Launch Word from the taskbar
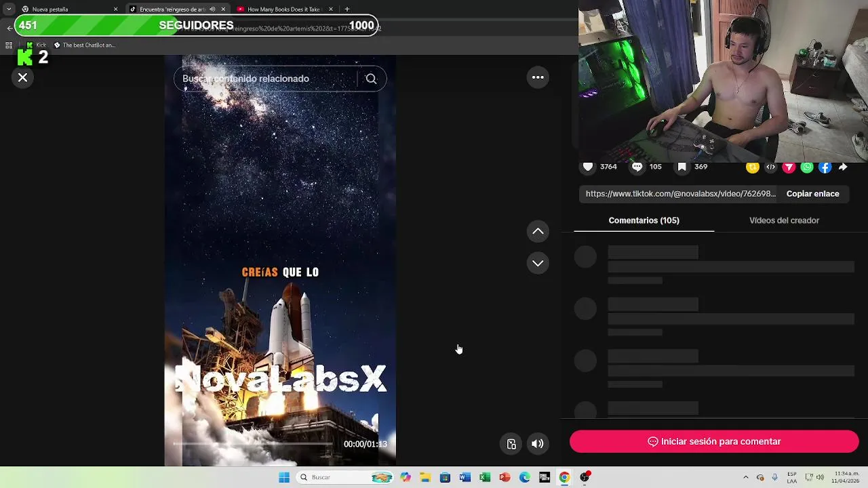The width and height of the screenshot is (868, 488). 465,477
